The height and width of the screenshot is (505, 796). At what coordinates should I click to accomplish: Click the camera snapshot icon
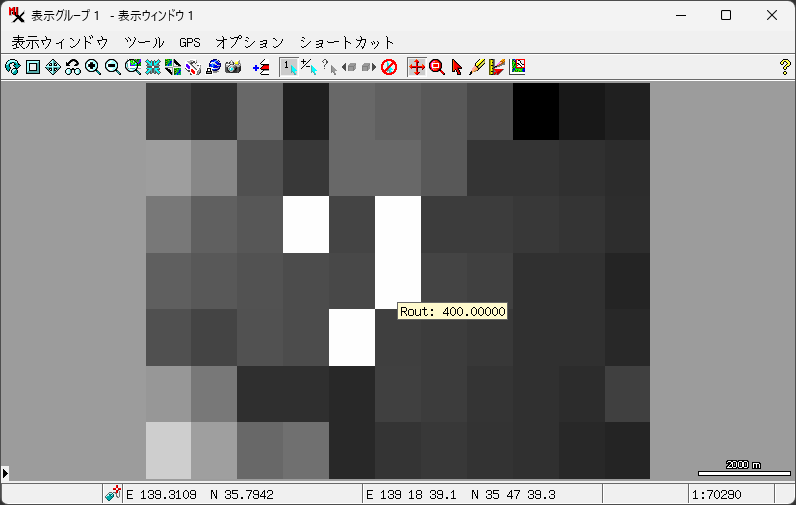pos(233,67)
